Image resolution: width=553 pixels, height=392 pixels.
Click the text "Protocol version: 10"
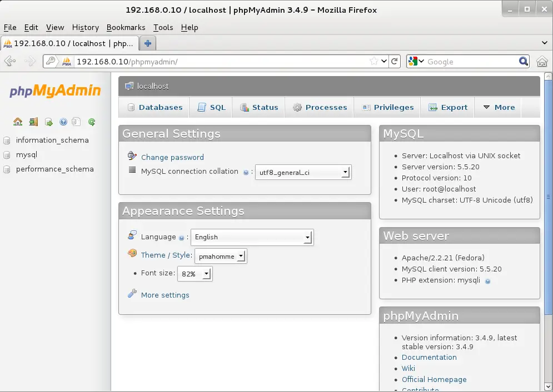pyautogui.click(x=437, y=178)
